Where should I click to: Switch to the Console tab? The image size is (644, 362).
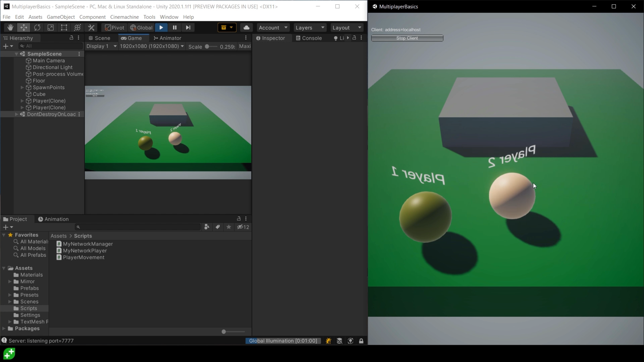[x=309, y=38]
